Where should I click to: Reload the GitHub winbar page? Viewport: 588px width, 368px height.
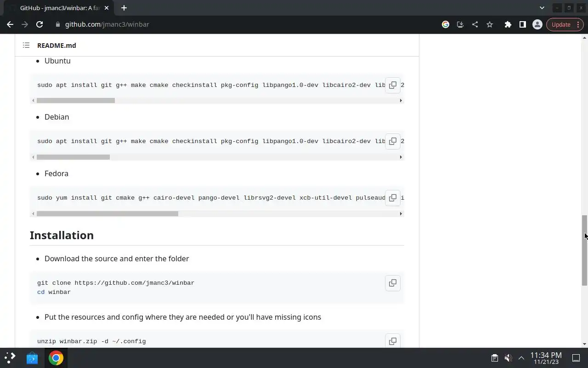coord(40,24)
